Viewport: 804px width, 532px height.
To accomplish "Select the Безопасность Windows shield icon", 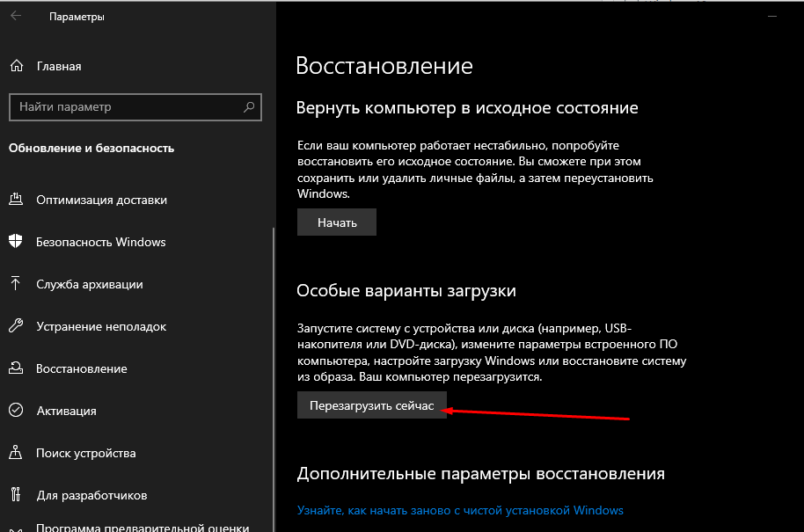I will tap(16, 242).
